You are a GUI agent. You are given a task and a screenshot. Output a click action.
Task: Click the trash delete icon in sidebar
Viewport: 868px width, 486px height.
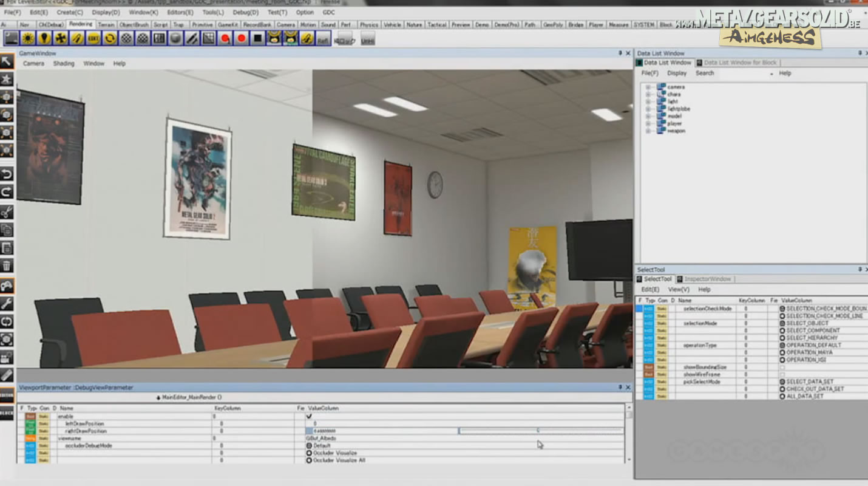(x=7, y=265)
